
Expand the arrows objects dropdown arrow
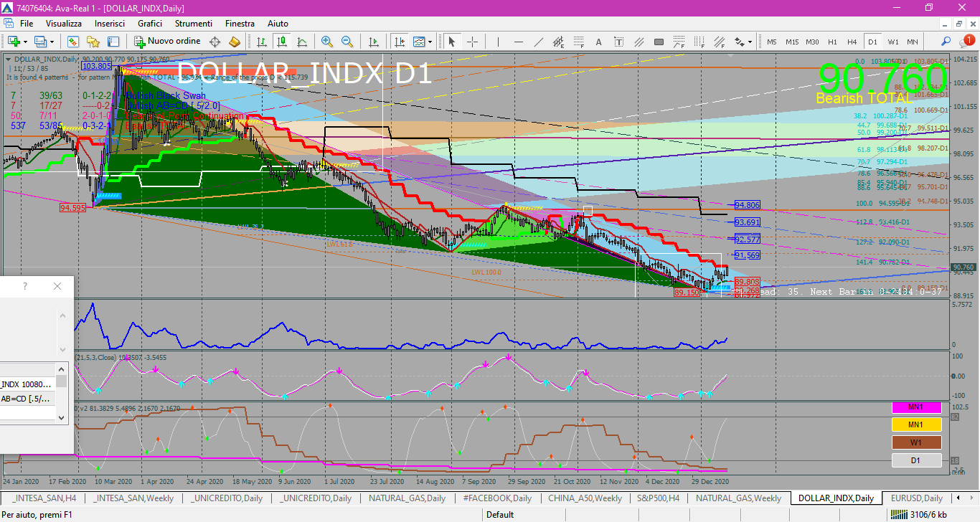[x=750, y=42]
